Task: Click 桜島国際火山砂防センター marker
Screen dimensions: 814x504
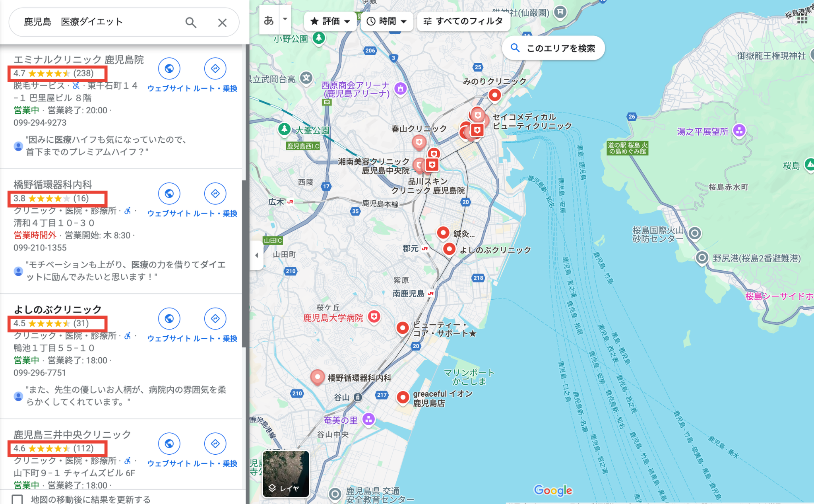Action: [694, 233]
